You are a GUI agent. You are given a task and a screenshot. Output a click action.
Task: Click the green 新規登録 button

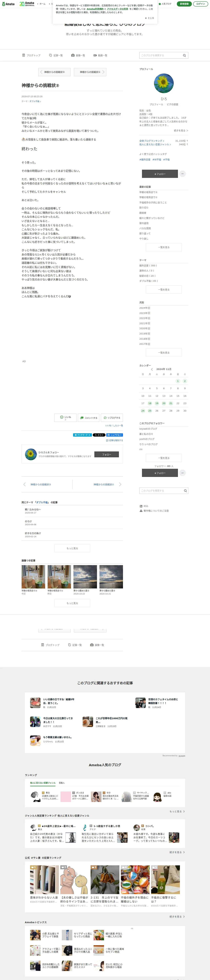click(x=184, y=4)
